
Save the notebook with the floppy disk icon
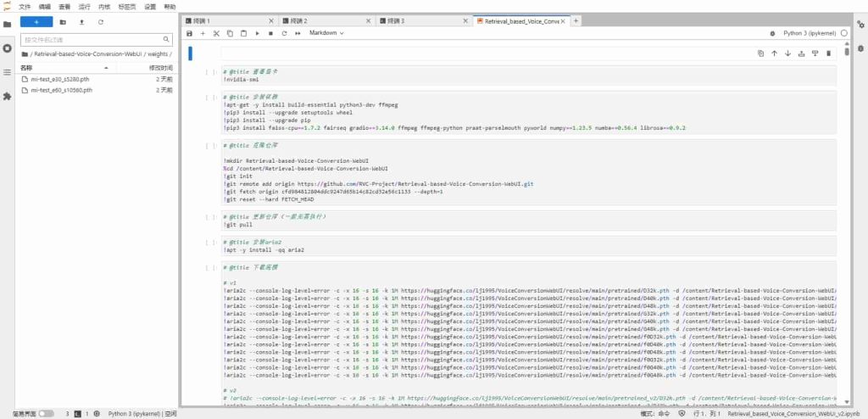coord(189,33)
